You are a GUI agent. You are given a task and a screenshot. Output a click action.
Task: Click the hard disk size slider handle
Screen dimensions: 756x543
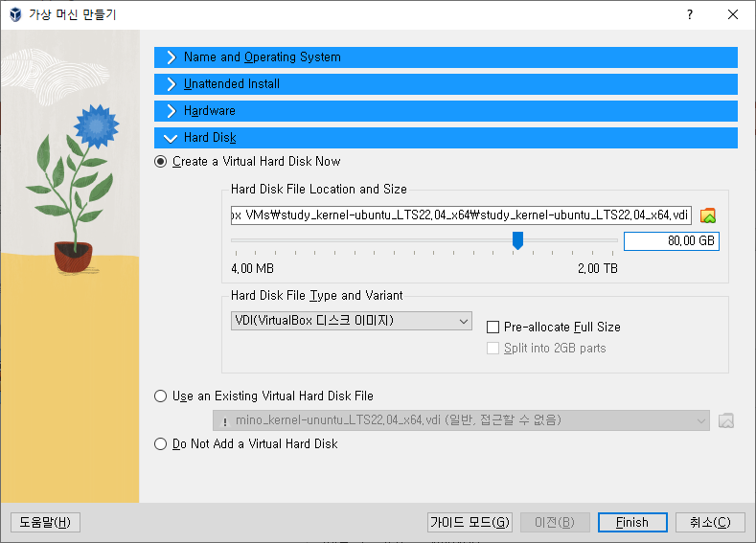(517, 240)
